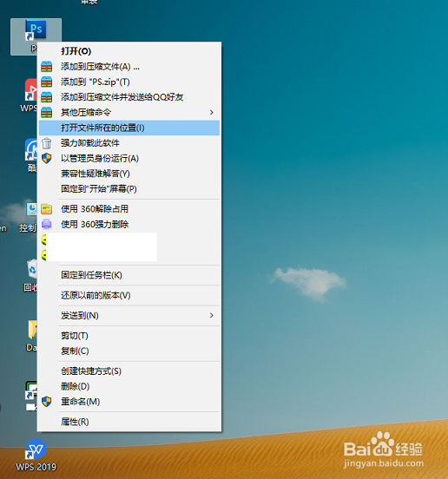Choose 强力卸载此软件 from the menu
The image size is (448, 479).
click(129, 143)
